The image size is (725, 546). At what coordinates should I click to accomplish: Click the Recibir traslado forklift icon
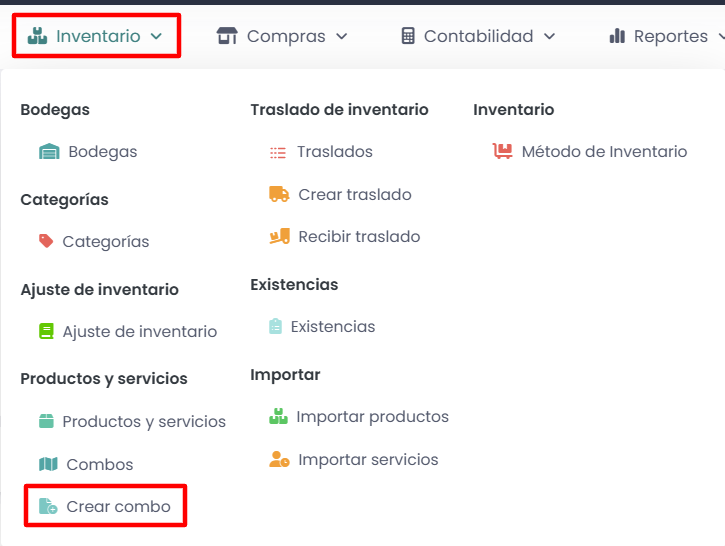pos(279,237)
